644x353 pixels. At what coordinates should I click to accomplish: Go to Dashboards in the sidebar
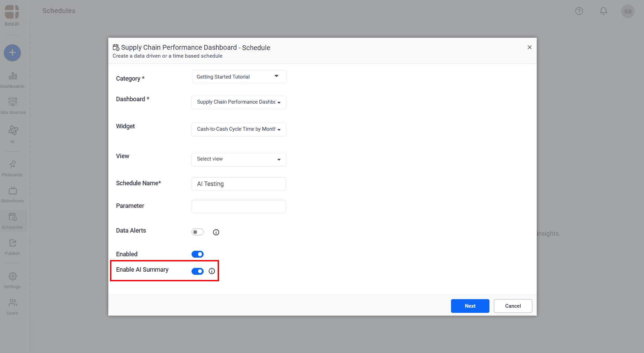pyautogui.click(x=12, y=80)
